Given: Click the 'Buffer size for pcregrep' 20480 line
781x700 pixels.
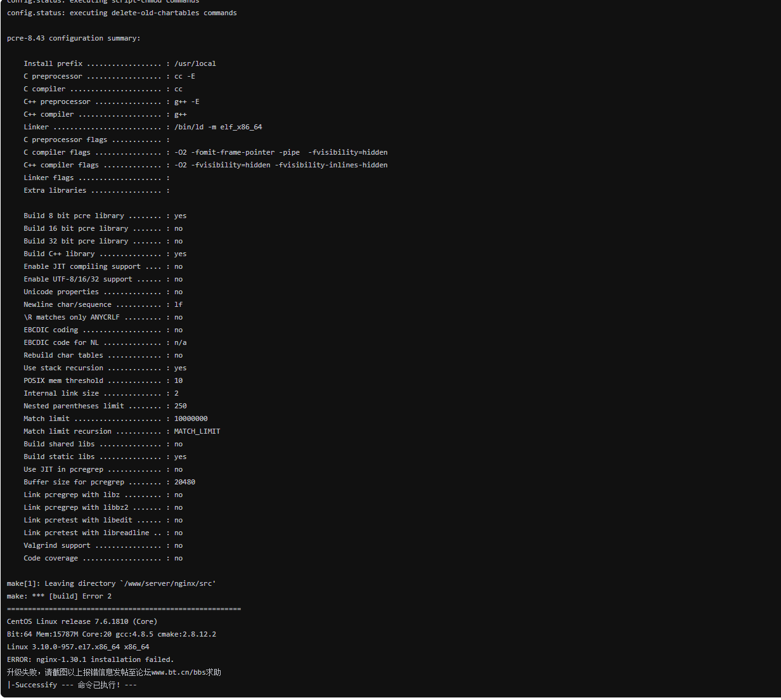Looking at the screenshot, I should point(109,482).
